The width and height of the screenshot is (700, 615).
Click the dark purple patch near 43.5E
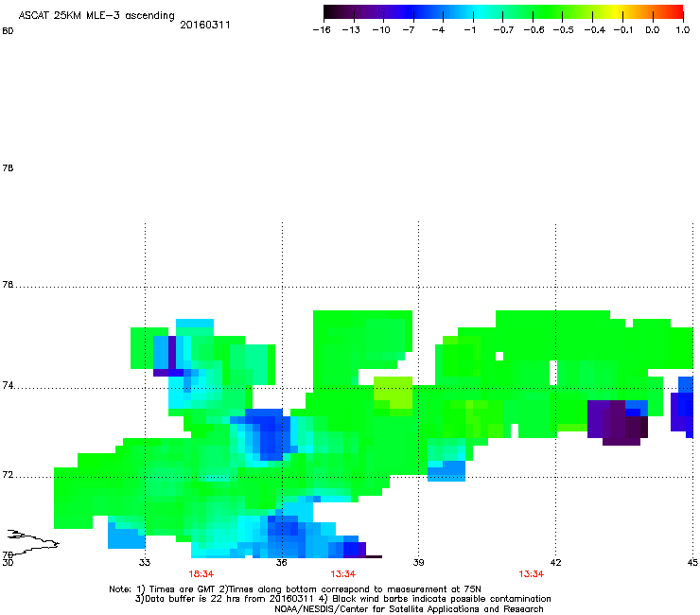tap(618, 422)
